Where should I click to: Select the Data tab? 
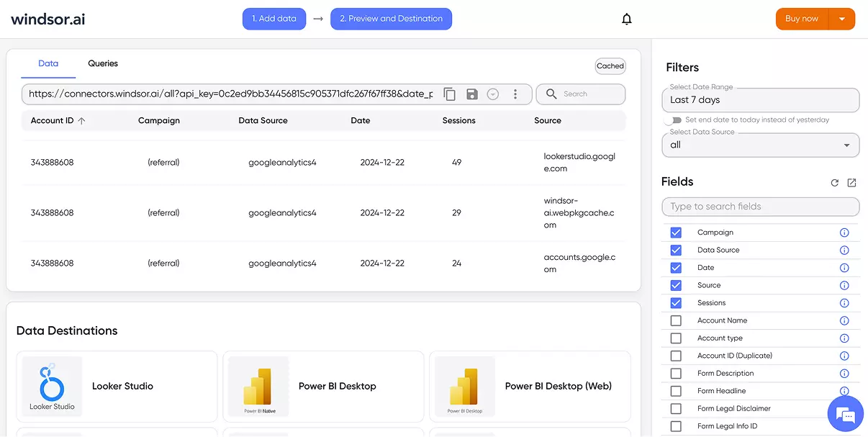[x=48, y=63]
